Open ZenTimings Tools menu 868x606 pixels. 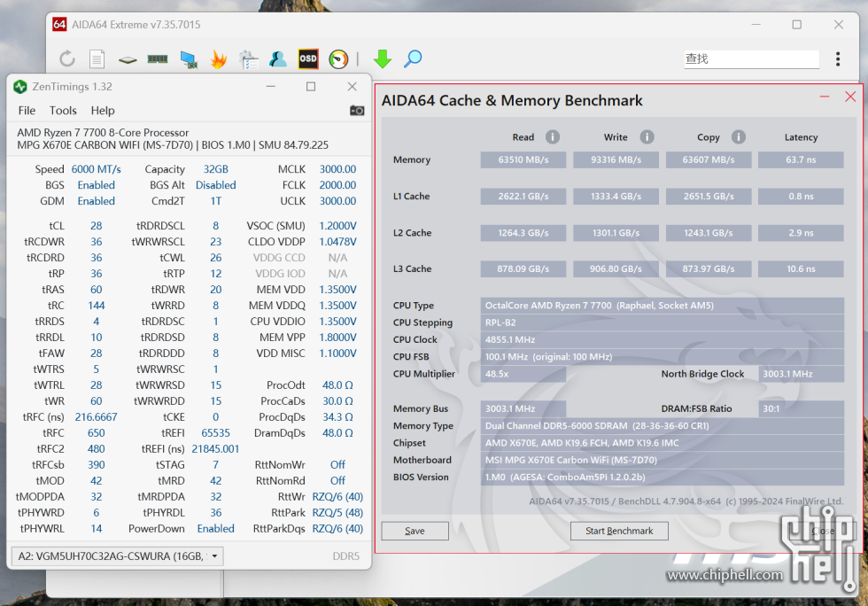pyautogui.click(x=63, y=110)
